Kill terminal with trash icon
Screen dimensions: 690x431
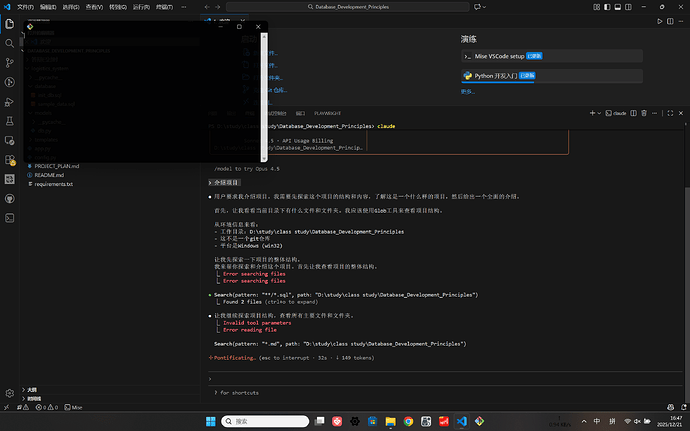pyautogui.click(x=644, y=113)
